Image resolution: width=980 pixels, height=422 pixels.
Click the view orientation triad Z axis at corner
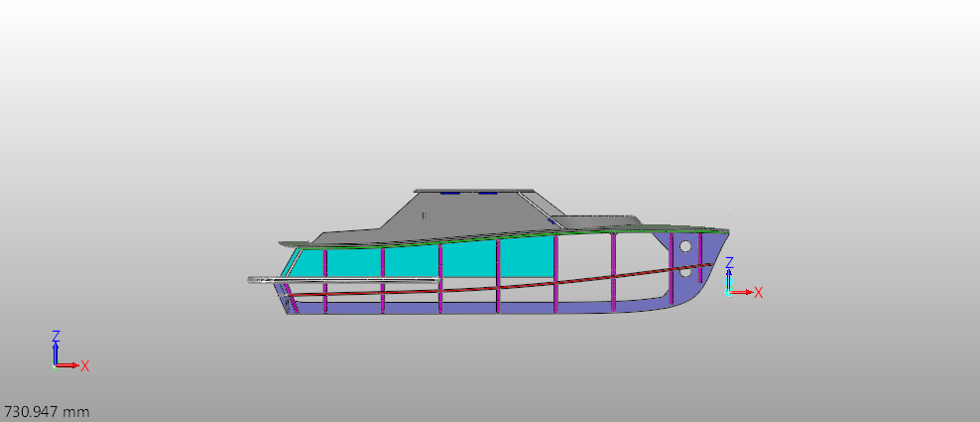56,352
